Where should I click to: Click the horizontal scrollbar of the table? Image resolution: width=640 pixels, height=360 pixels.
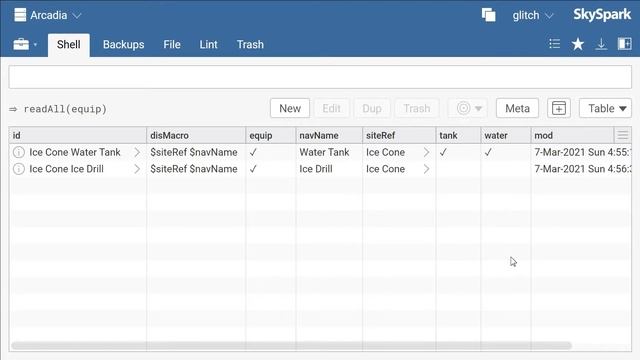click(x=291, y=346)
